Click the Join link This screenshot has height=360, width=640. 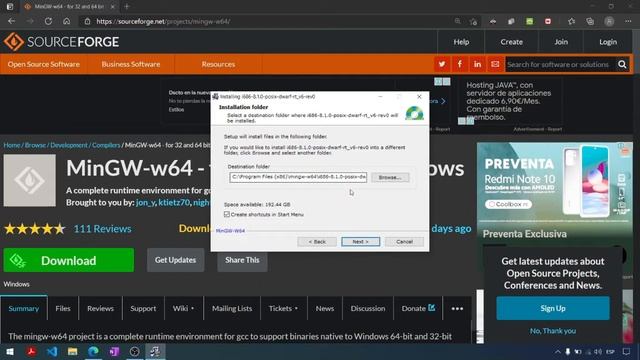(561, 42)
